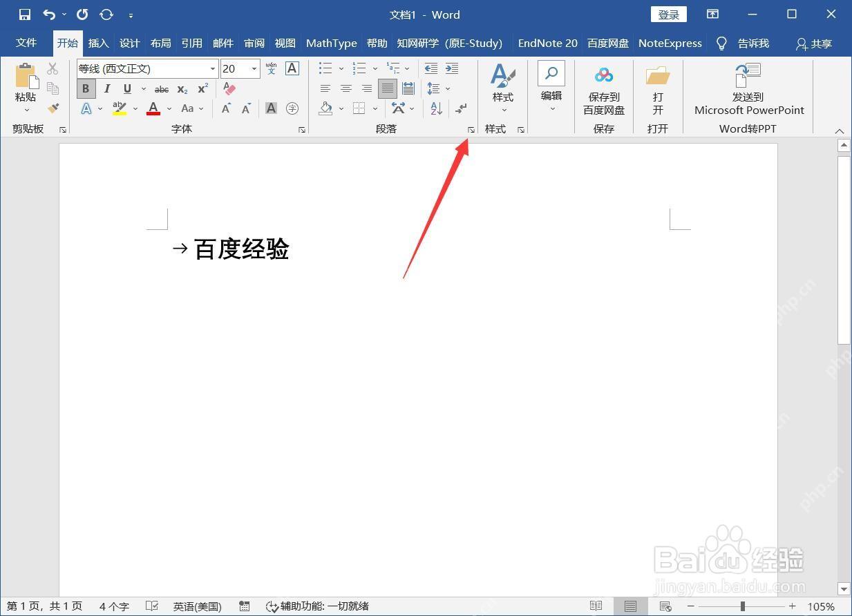Click the 105% zoom level
The width and height of the screenshot is (852, 616).
click(x=821, y=606)
